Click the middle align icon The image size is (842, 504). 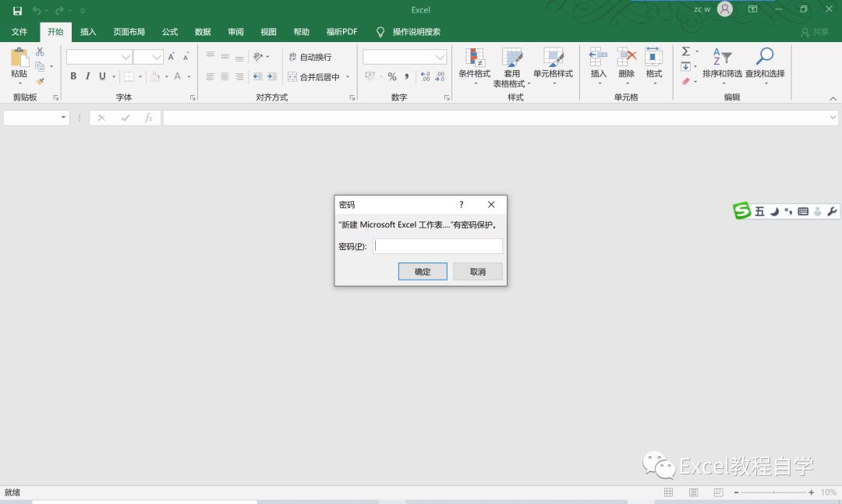point(225,56)
